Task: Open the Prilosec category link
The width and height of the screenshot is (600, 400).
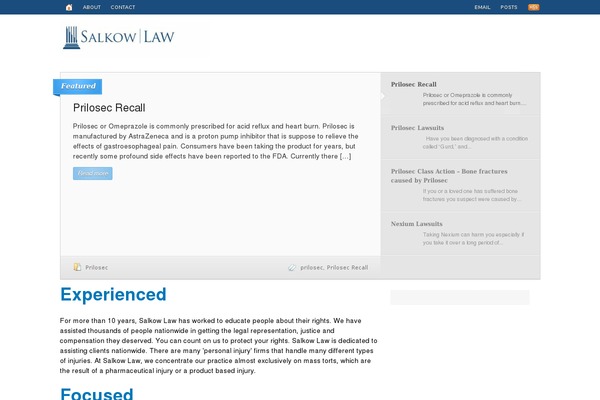Action: pos(96,268)
